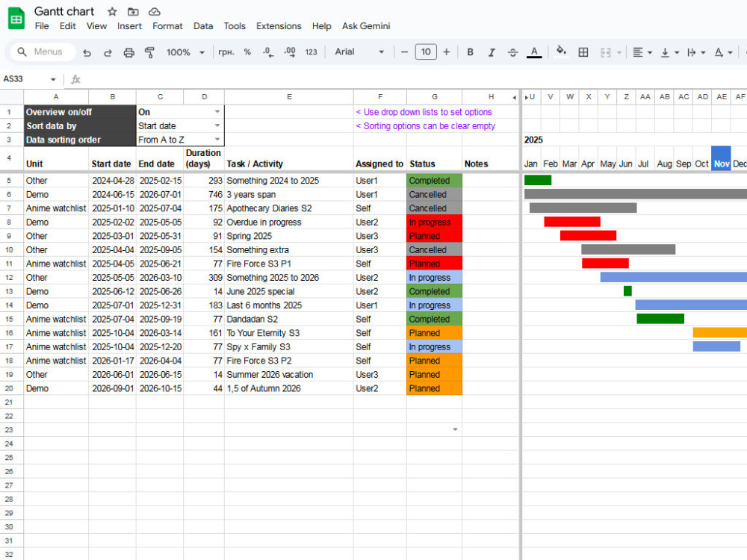Select the 2025 year label cell

pyautogui.click(x=533, y=140)
